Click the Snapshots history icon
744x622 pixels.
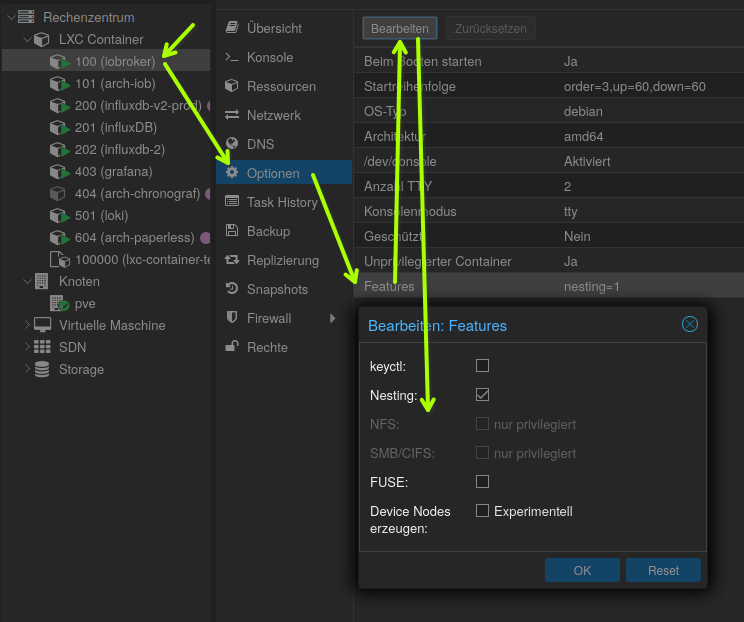[x=232, y=289]
